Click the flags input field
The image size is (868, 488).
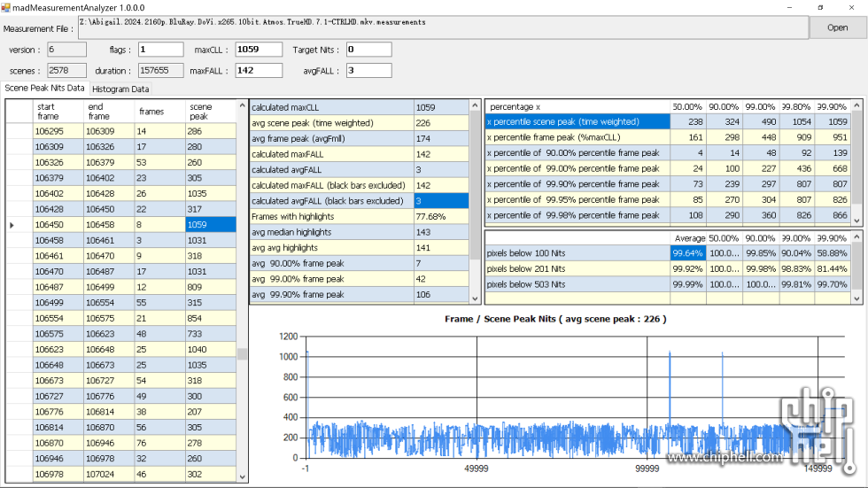coord(160,50)
